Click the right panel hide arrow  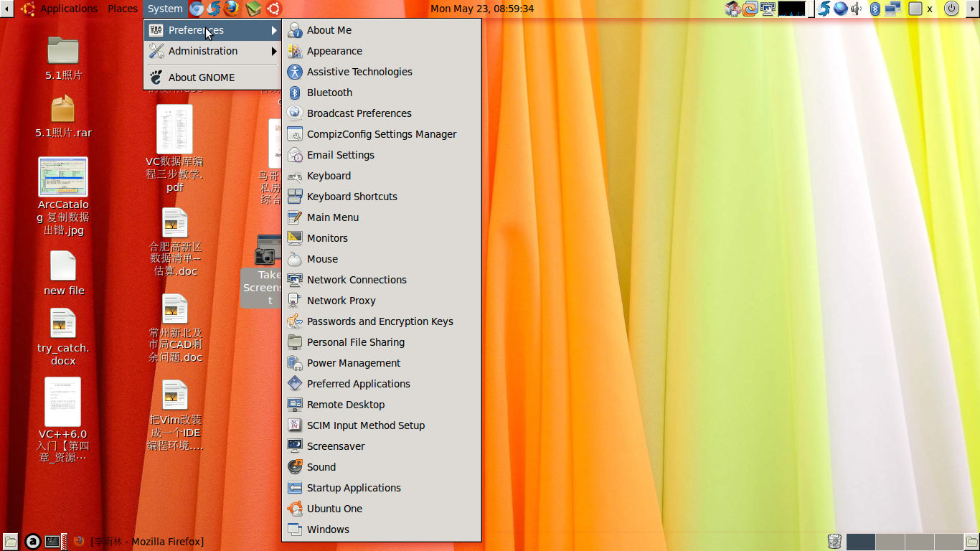[x=973, y=9]
